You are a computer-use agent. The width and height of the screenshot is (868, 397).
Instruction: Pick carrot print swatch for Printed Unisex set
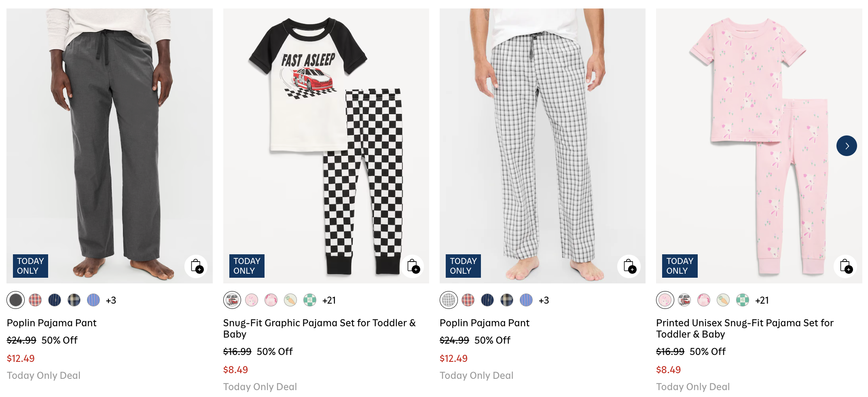tap(723, 300)
